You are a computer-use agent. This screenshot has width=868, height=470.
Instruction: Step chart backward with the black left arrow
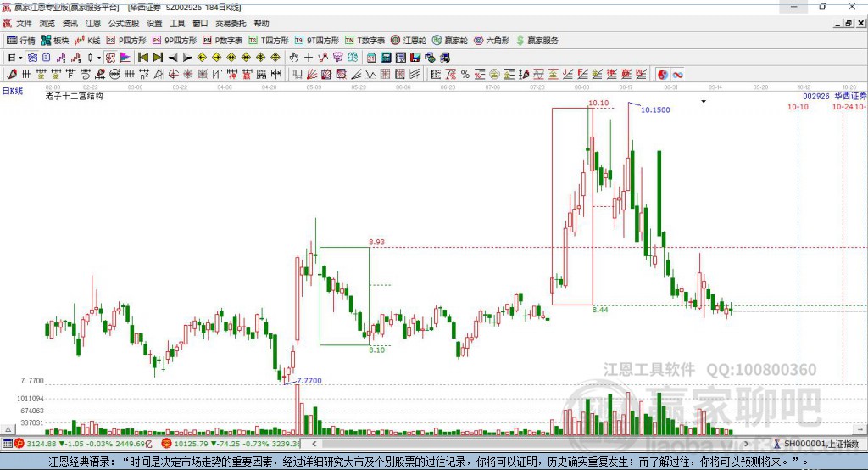[x=173, y=58]
